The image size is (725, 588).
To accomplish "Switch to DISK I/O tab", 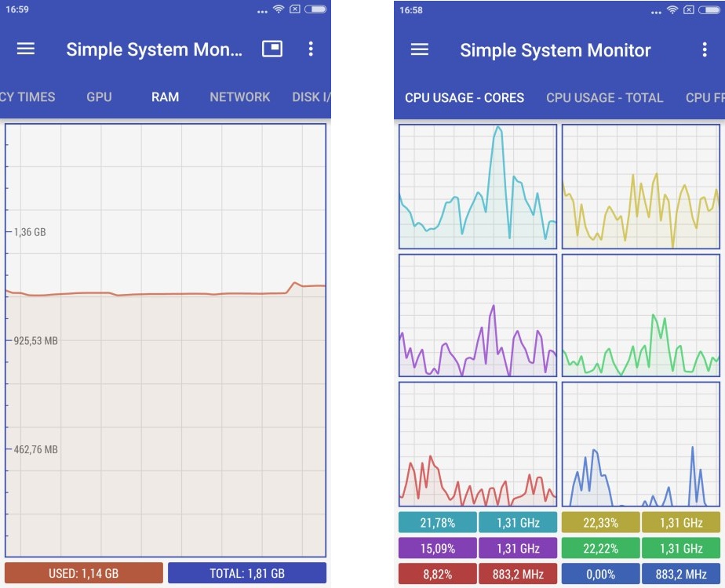I will click(x=311, y=97).
